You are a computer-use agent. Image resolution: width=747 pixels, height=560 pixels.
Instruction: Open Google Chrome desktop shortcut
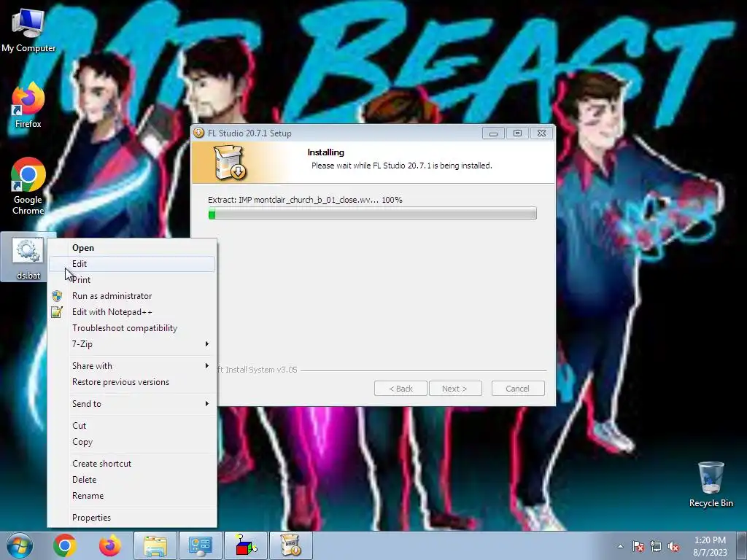point(28,186)
